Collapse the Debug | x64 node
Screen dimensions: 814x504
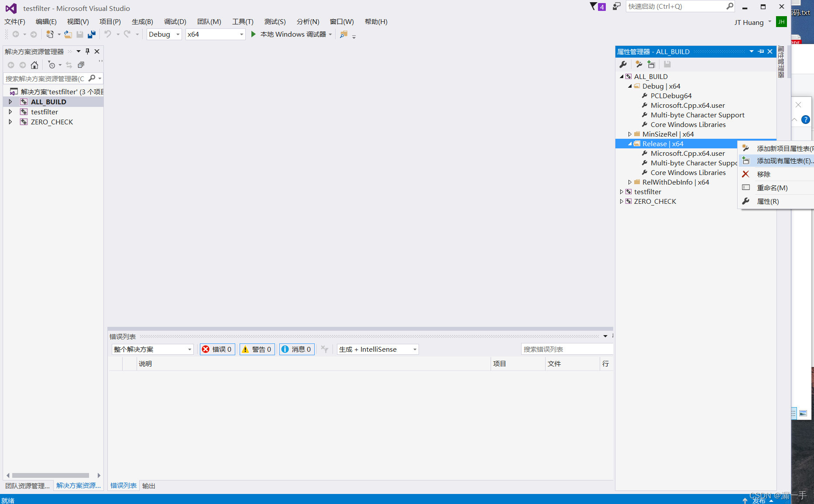[630, 86]
